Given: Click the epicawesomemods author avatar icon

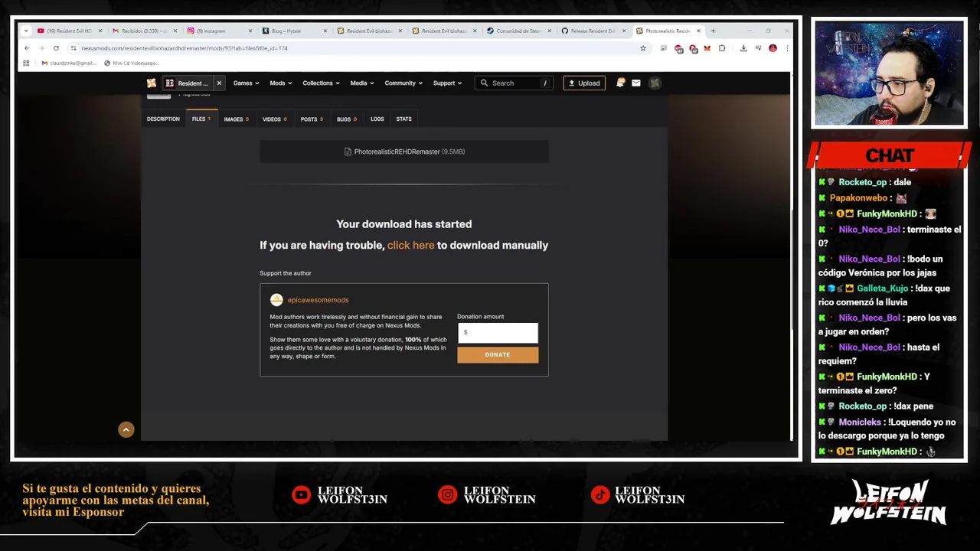Looking at the screenshot, I should [276, 300].
